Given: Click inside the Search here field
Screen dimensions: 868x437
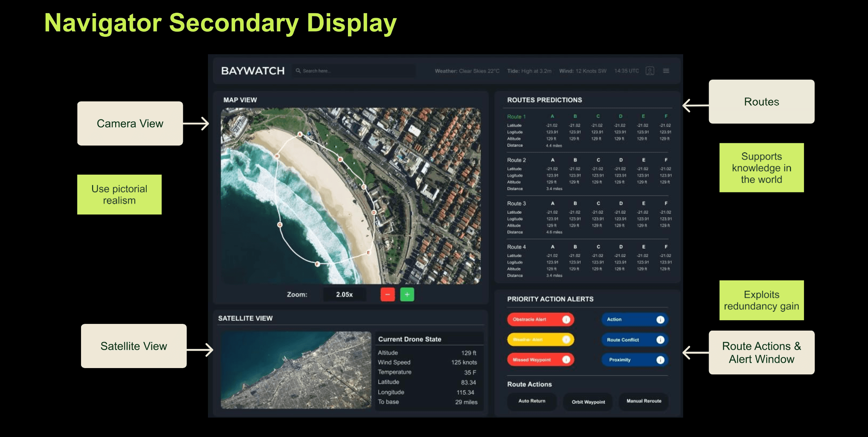Looking at the screenshot, I should (354, 71).
